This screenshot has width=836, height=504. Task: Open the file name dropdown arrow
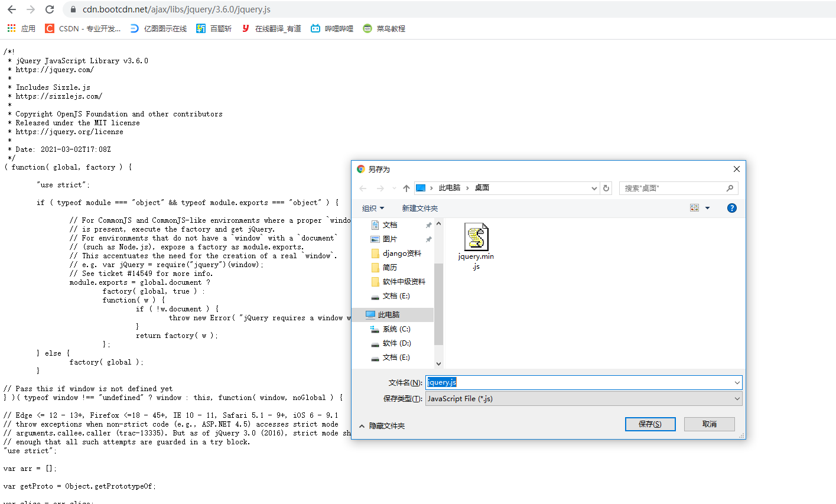736,382
